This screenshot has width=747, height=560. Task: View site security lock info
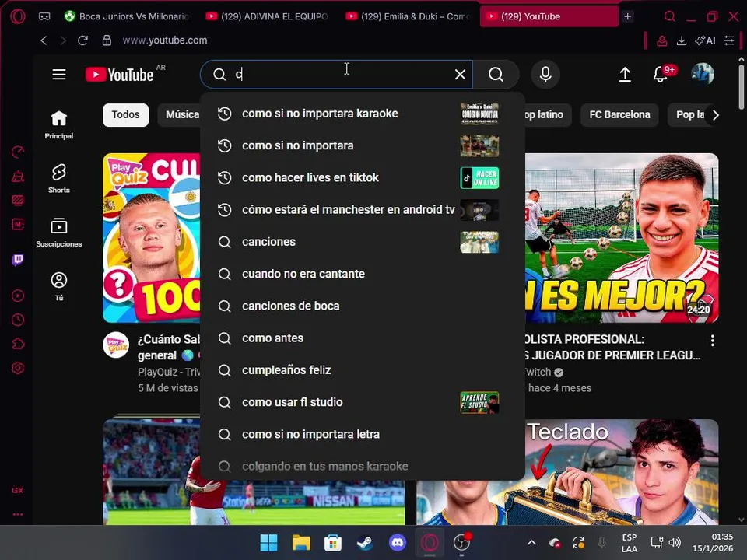coord(107,40)
